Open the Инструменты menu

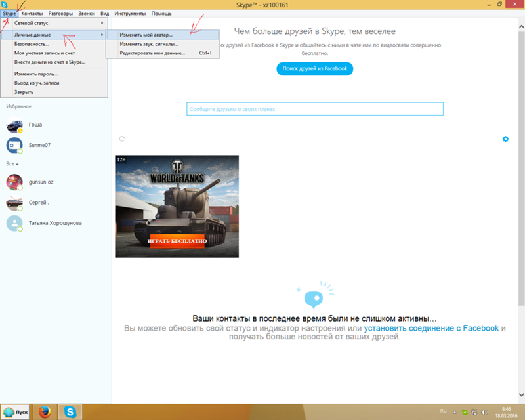(130, 14)
